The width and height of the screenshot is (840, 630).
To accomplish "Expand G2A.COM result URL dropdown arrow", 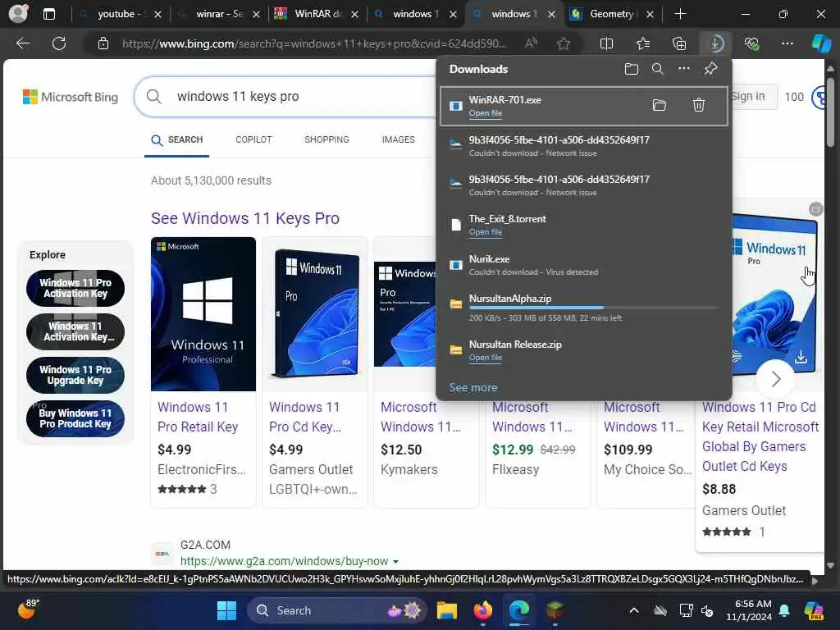I will 396,561.
